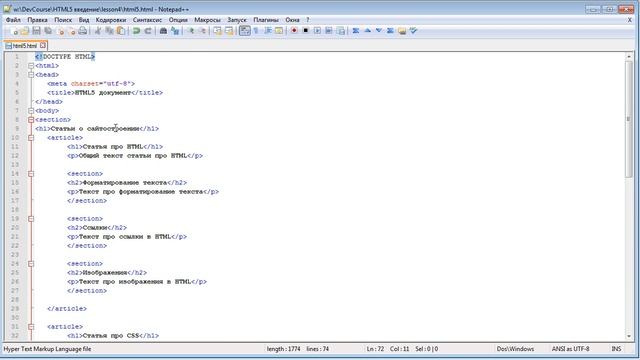The height and width of the screenshot is (360, 640).
Task: Cut selection with scissors icon
Action: point(98,31)
